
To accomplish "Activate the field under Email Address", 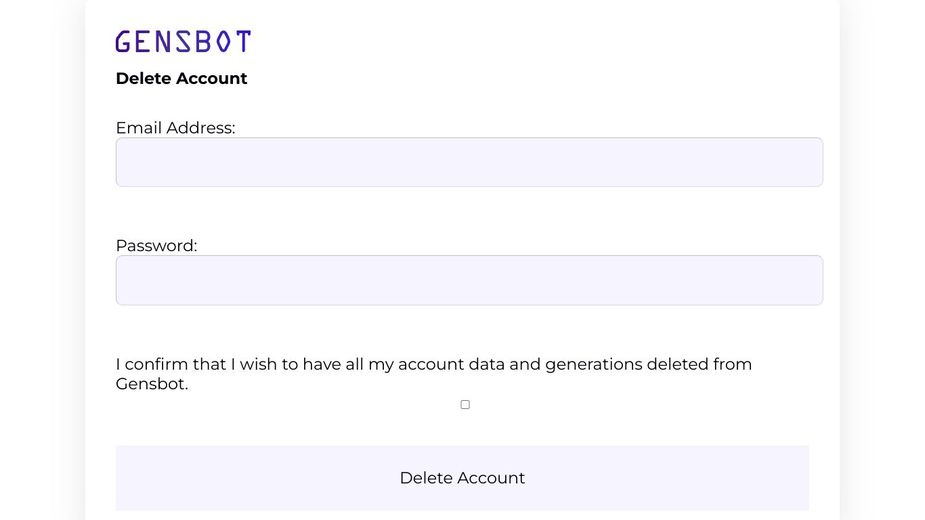I will click(469, 162).
